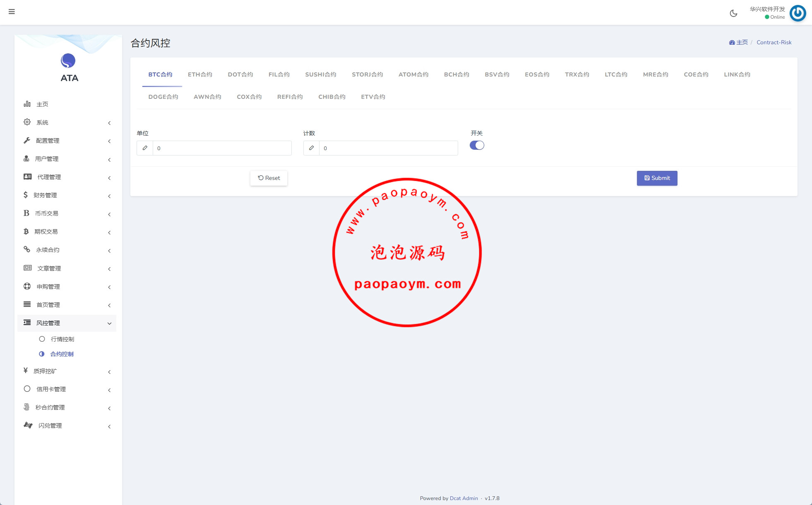
Task: Expand the 永续合约 menu chevron
Action: (109, 251)
